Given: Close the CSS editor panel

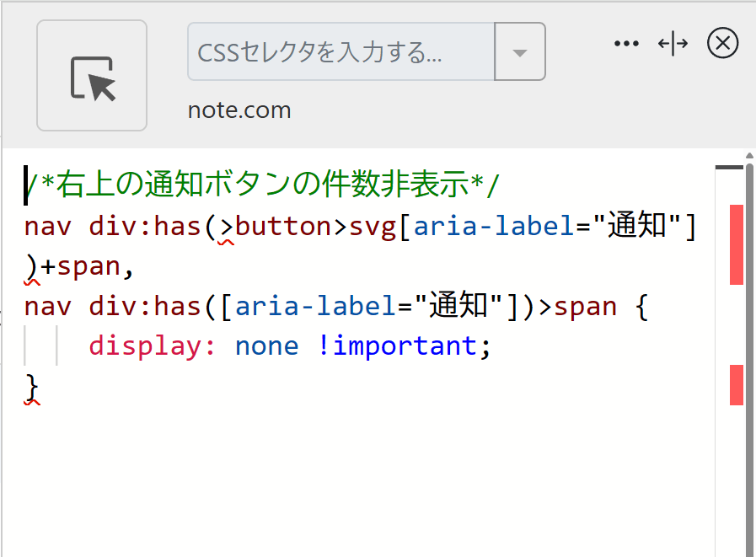Looking at the screenshot, I should pyautogui.click(x=722, y=43).
